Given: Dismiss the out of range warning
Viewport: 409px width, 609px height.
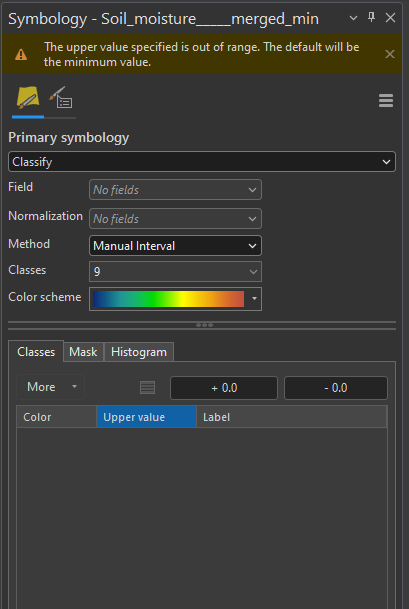Looking at the screenshot, I should pos(390,54).
